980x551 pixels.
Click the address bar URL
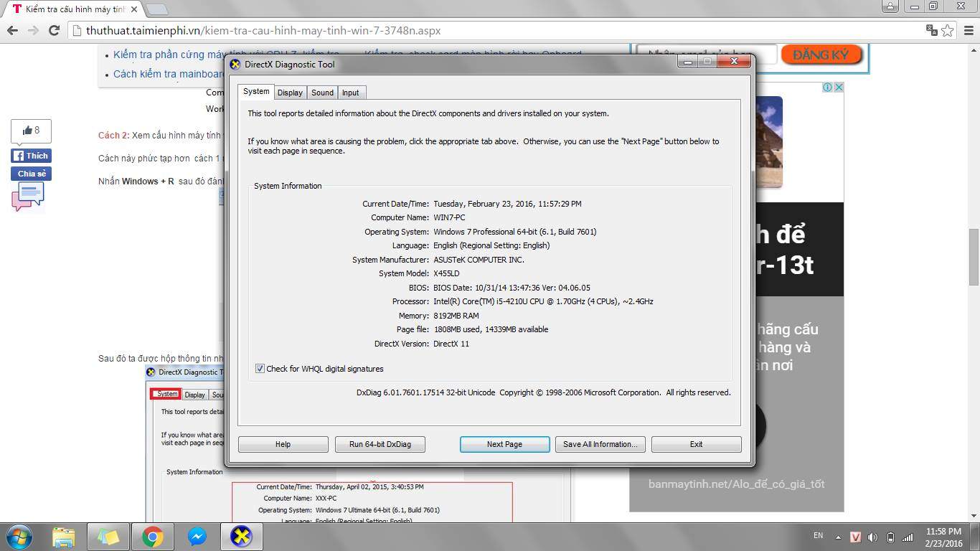pos(263,31)
